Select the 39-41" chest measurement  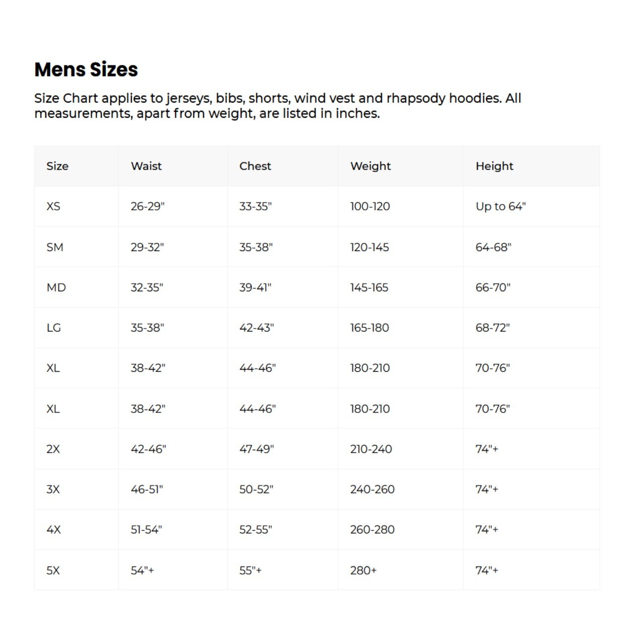255,287
